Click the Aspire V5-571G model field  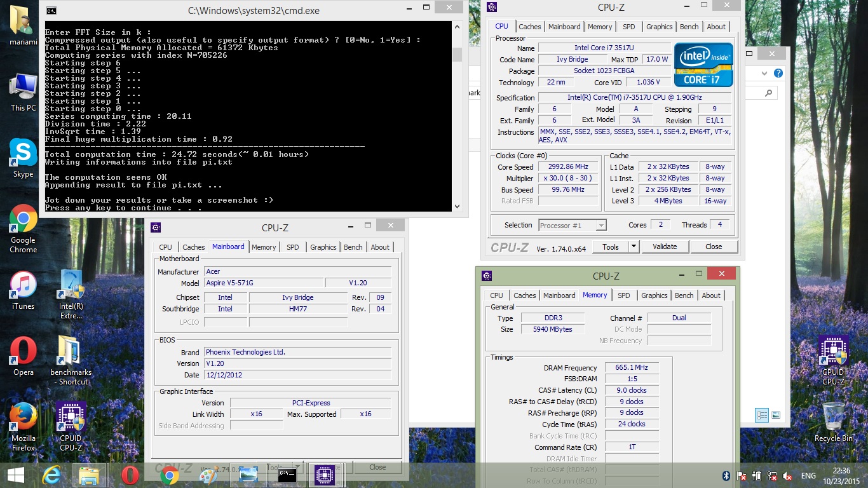pyautogui.click(x=264, y=283)
